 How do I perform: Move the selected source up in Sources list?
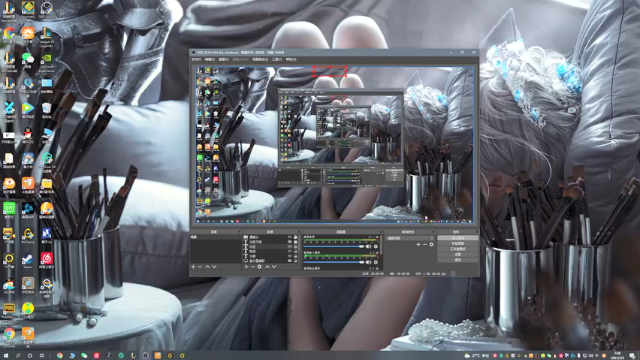(268, 267)
